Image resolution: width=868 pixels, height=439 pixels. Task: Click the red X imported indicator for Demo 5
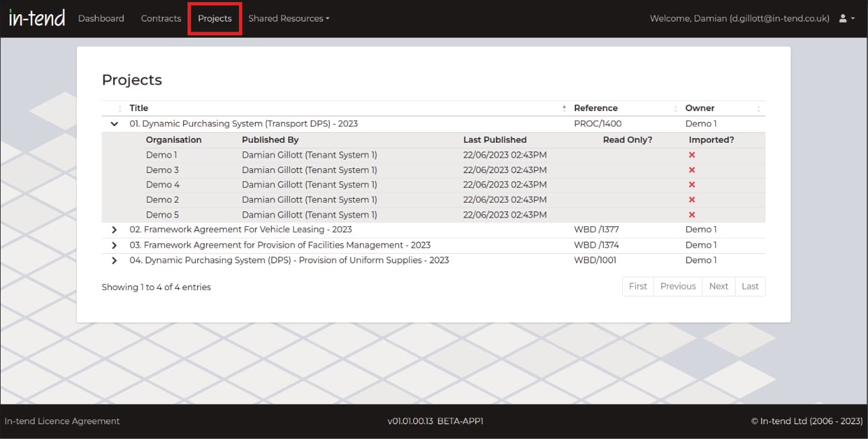(x=691, y=214)
